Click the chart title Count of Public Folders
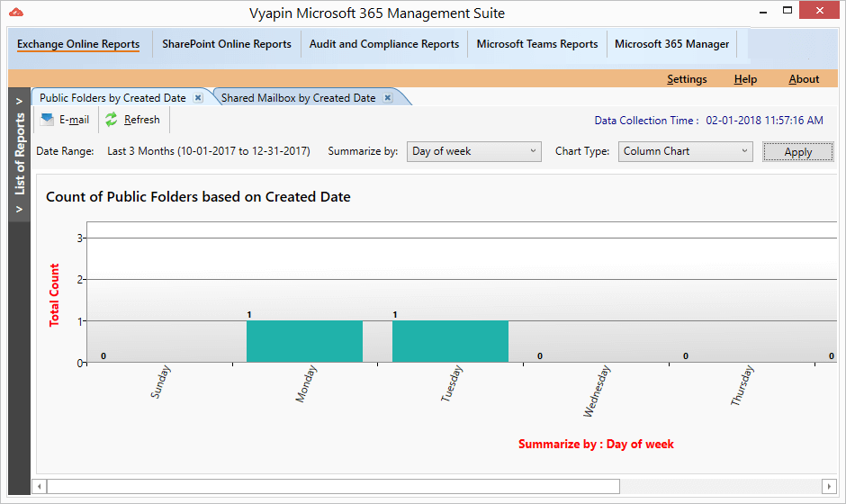846x504 pixels. pos(198,197)
